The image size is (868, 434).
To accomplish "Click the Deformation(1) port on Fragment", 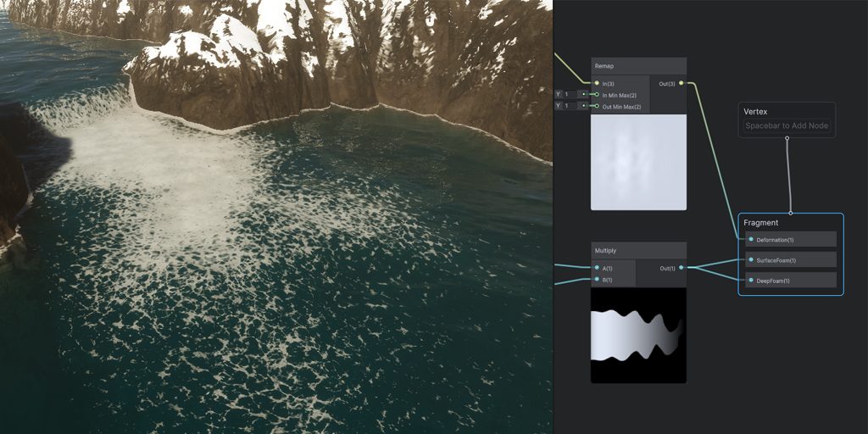I will pyautogui.click(x=751, y=240).
